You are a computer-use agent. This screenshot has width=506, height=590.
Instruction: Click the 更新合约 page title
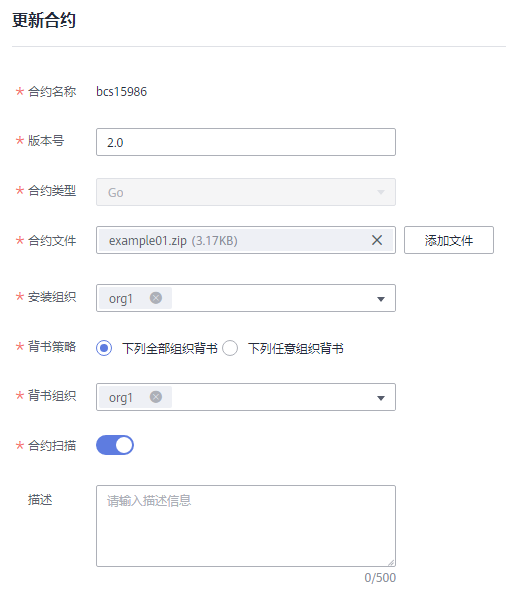[44, 20]
